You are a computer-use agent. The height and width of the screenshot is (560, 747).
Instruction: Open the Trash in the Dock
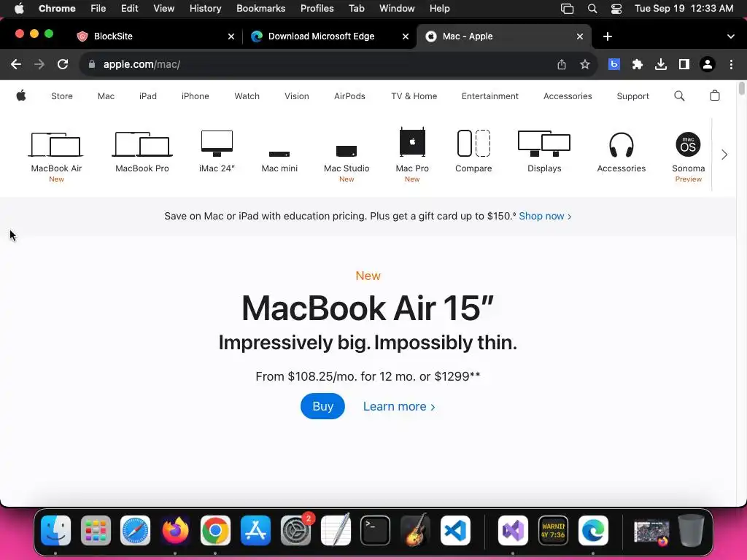pyautogui.click(x=692, y=531)
